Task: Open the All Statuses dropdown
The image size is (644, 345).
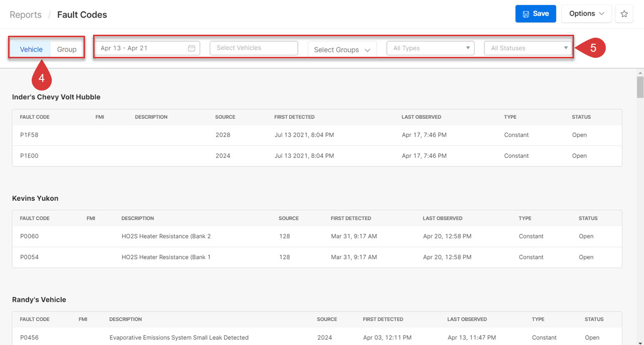Action: (528, 48)
